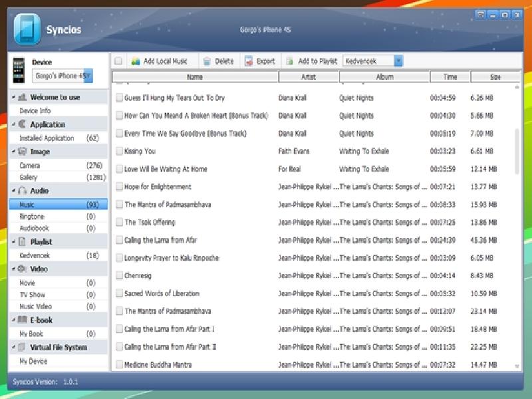Screen dimensions: 532x399
Task: Collapse the E-book section arrow
Action: [13, 320]
